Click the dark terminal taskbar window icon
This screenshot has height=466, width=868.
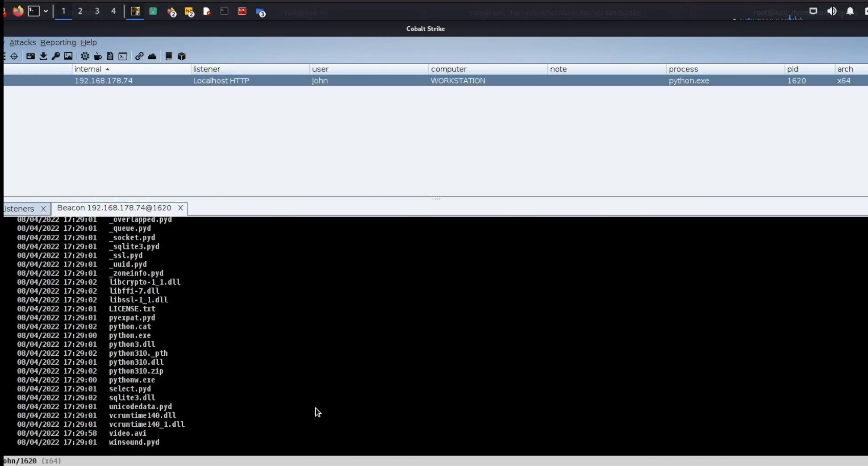(x=224, y=11)
